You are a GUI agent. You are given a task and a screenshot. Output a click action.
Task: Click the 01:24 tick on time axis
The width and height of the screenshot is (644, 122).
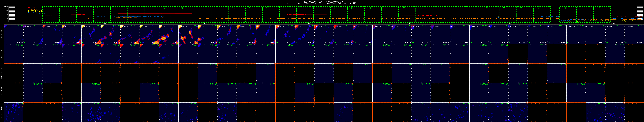pyautogui.click(x=410, y=23)
